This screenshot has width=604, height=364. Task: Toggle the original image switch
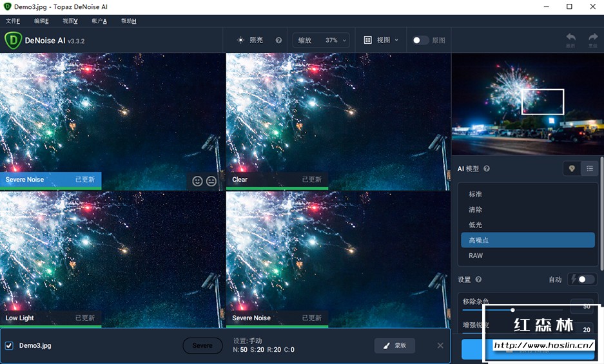(x=420, y=40)
